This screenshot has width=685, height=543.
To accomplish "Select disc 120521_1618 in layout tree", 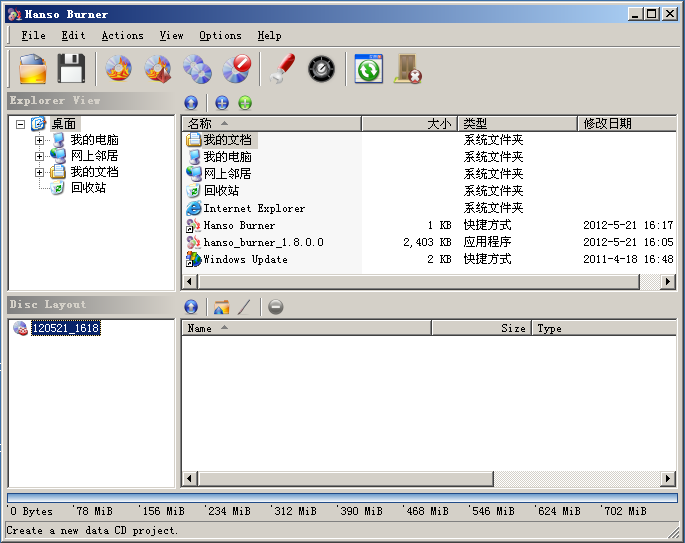I will click(x=66, y=328).
